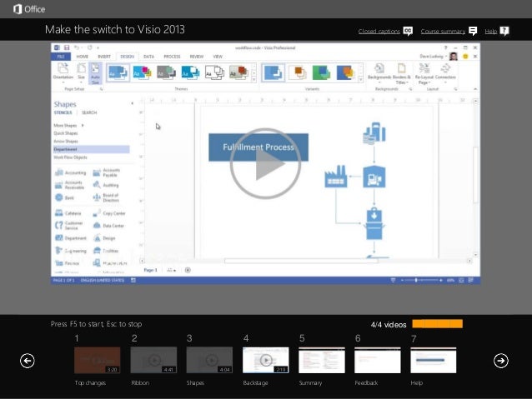Open the Re-Layout Page dropdown
The image size is (532, 399).
click(424, 73)
